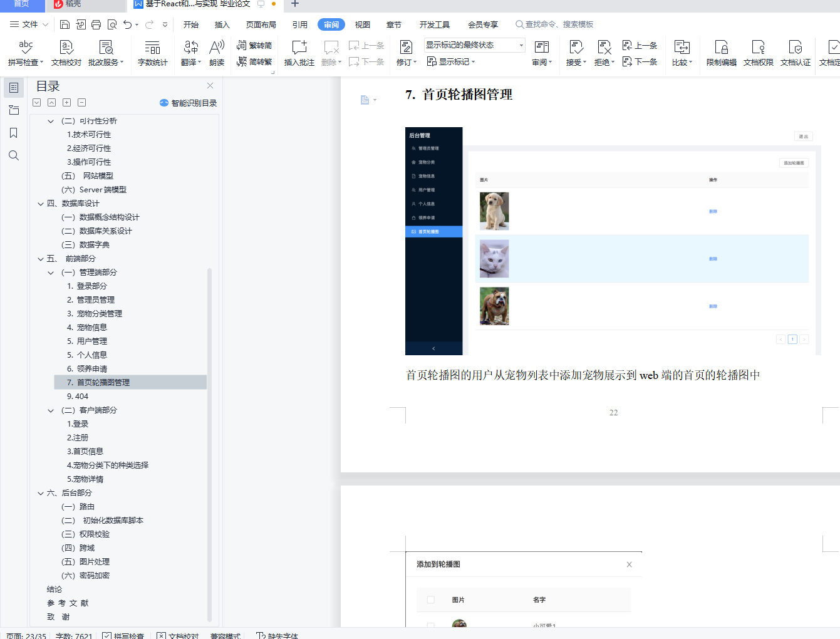
Task: Open the search panel in left sidebar
Action: pyautogui.click(x=13, y=155)
